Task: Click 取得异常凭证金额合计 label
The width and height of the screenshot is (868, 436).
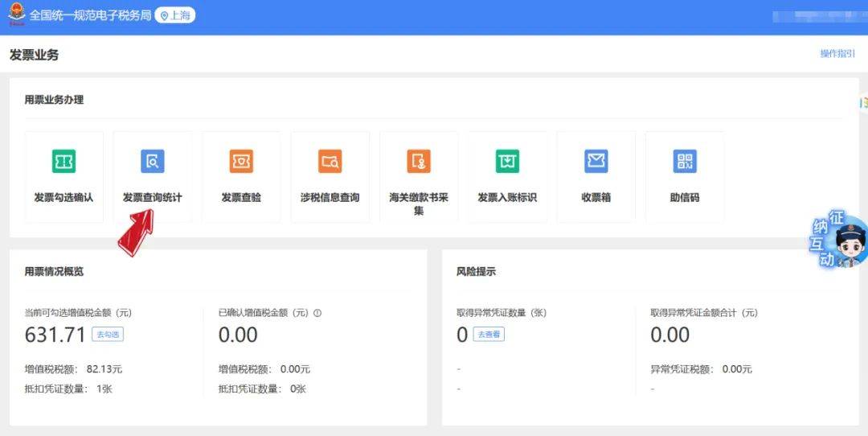Action: click(704, 313)
